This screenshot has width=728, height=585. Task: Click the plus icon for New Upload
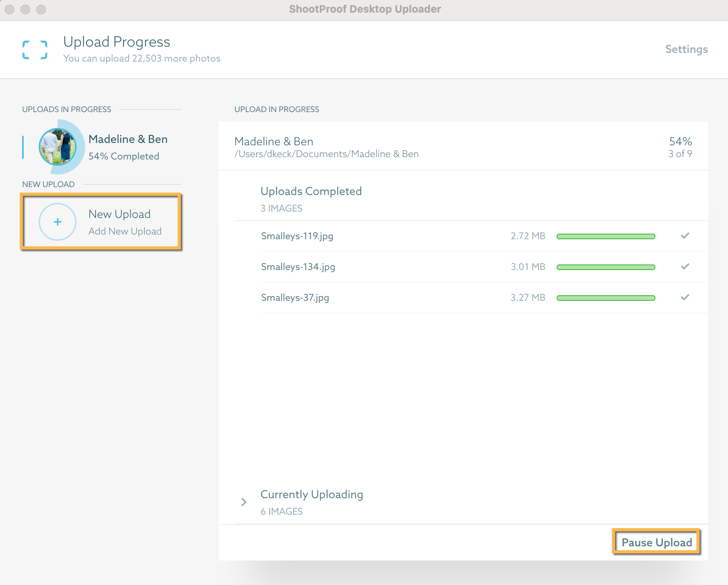(58, 222)
